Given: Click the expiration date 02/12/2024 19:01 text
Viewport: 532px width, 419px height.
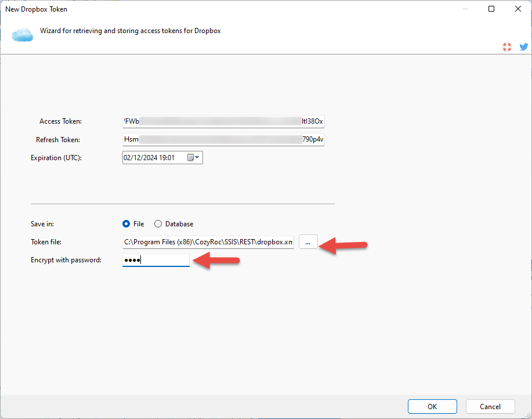Looking at the screenshot, I should [x=149, y=158].
